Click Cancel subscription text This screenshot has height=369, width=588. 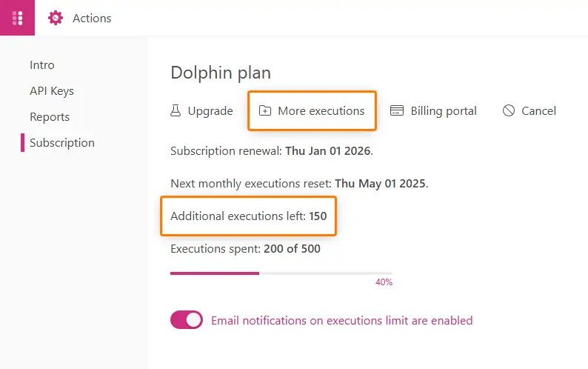[539, 110]
